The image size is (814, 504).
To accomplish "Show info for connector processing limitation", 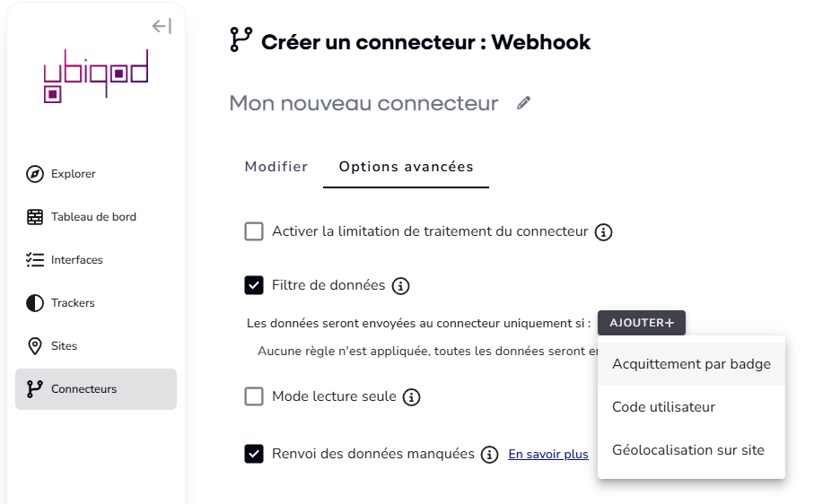I will [603, 231].
